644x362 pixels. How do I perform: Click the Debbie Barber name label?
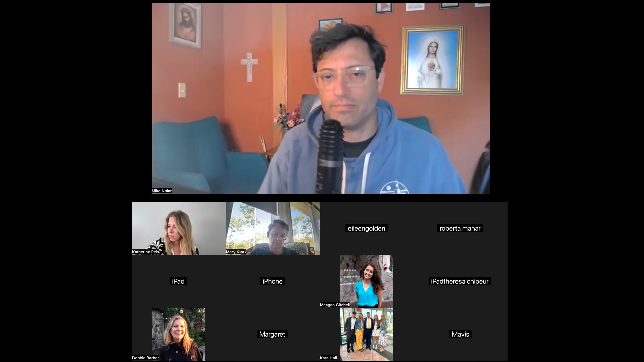pyautogui.click(x=146, y=358)
